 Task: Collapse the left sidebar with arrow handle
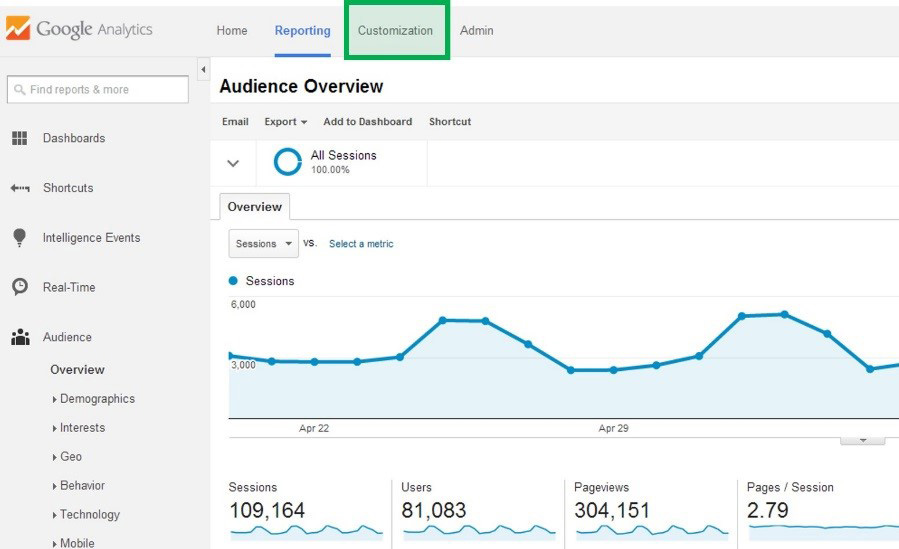pos(204,69)
